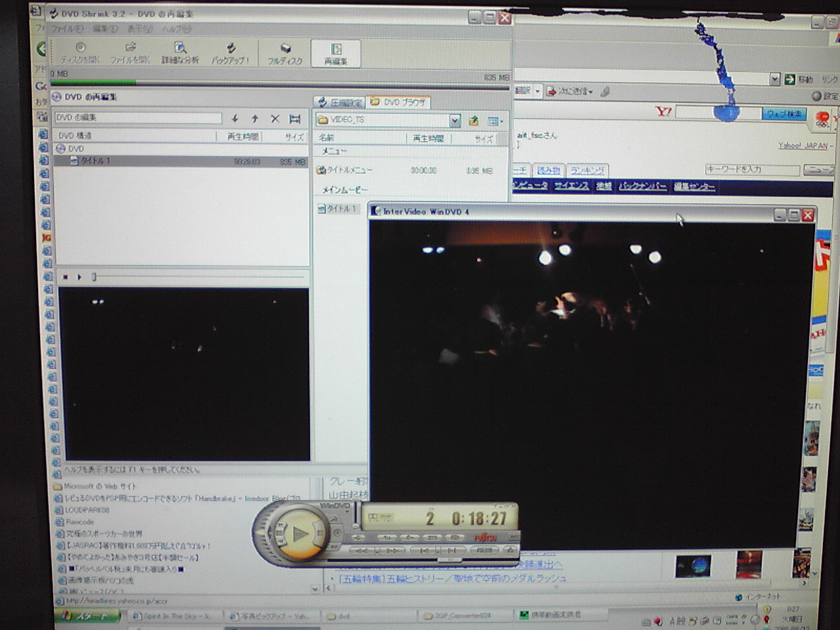Expand the VIDEO_TS folder dropdown
Screen dimensions: 840x630
[x=455, y=120]
